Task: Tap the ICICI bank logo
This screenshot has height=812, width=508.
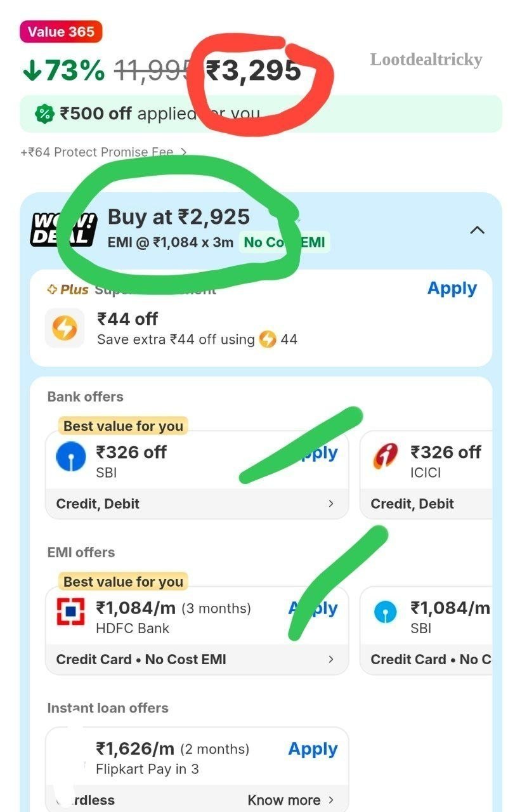Action: [x=385, y=457]
